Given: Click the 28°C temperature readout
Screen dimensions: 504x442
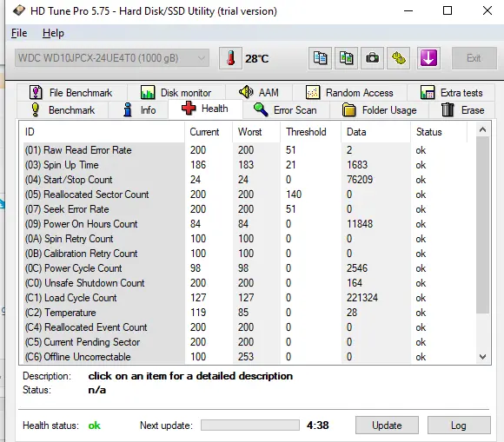Looking at the screenshot, I should pos(257,59).
